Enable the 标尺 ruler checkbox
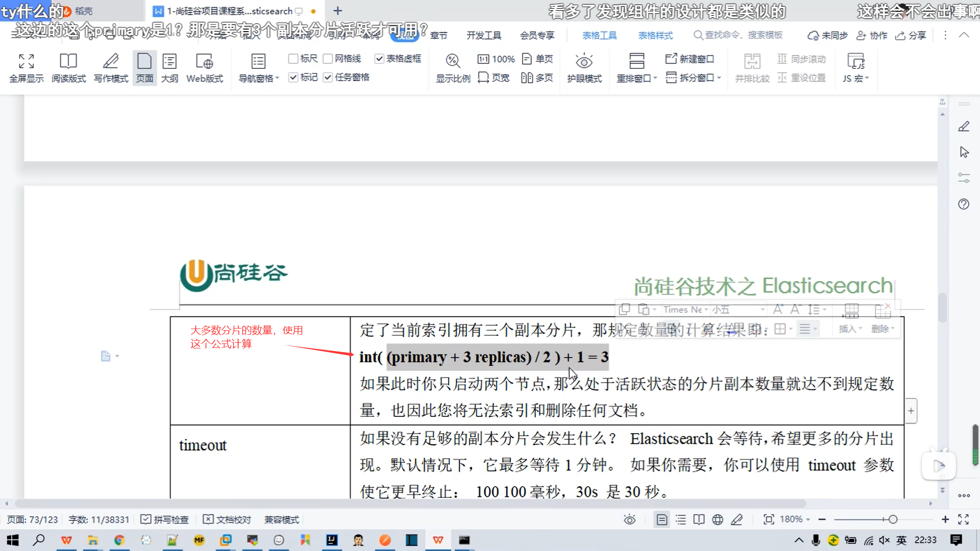Viewport: 980px width, 551px height. coord(293,59)
